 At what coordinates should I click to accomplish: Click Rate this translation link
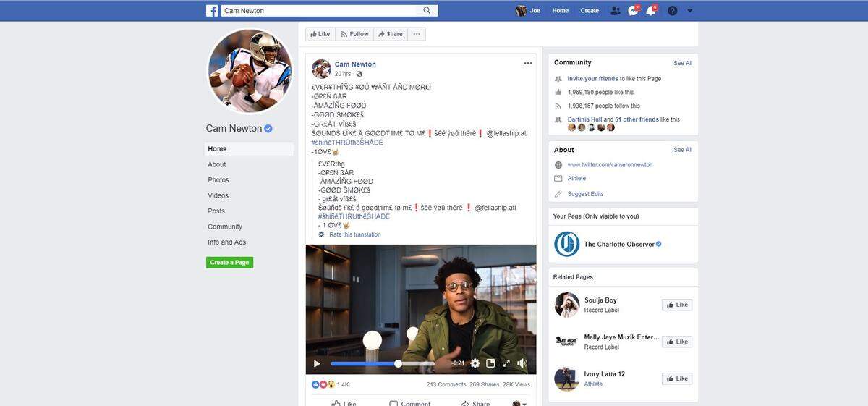tap(354, 234)
